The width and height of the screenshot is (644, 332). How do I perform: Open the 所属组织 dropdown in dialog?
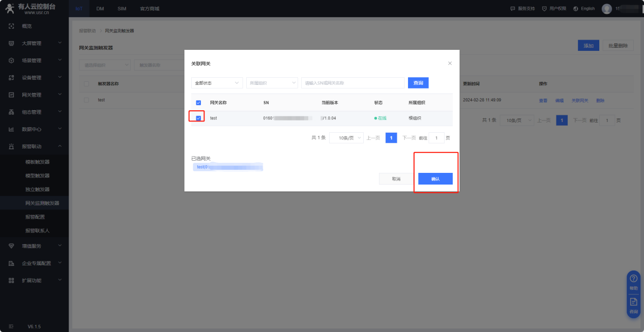[272, 83]
